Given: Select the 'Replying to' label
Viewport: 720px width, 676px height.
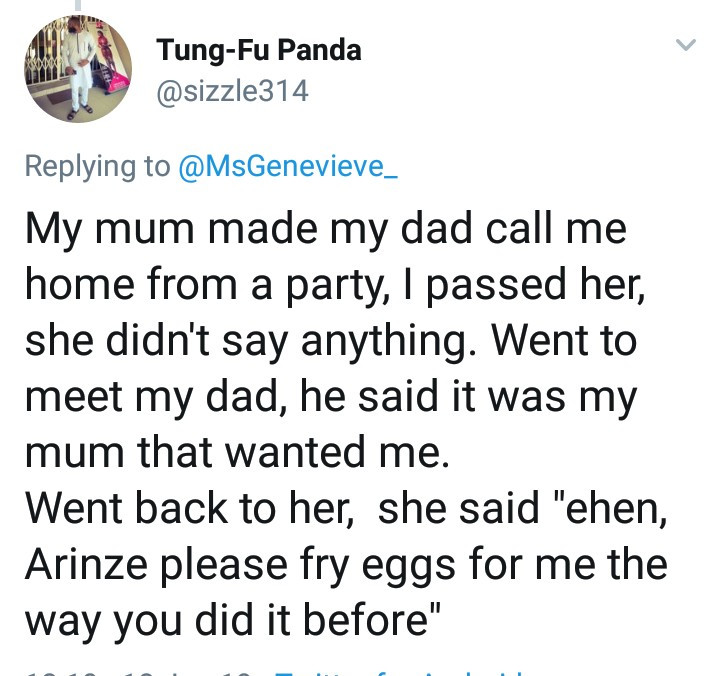Looking at the screenshot, I should pos(97,167).
